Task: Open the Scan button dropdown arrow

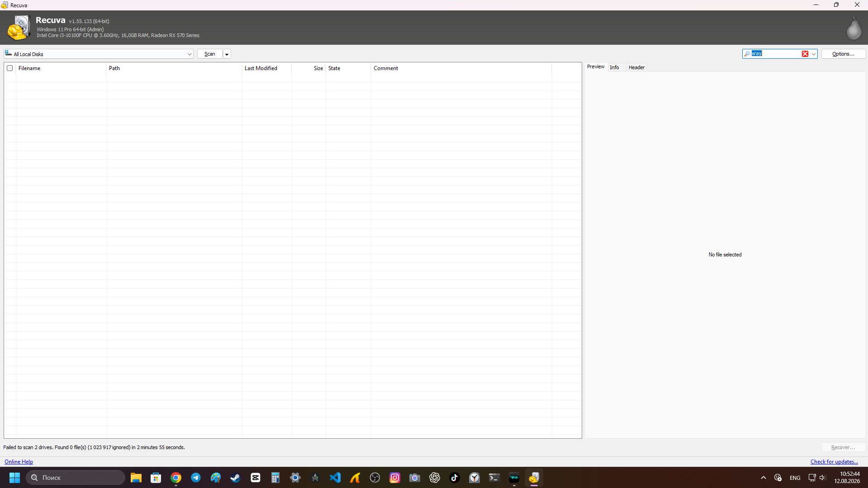Action: click(x=227, y=54)
